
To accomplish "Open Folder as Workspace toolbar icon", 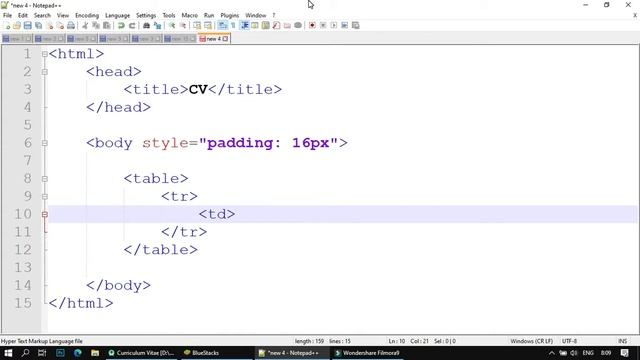I will [287, 25].
